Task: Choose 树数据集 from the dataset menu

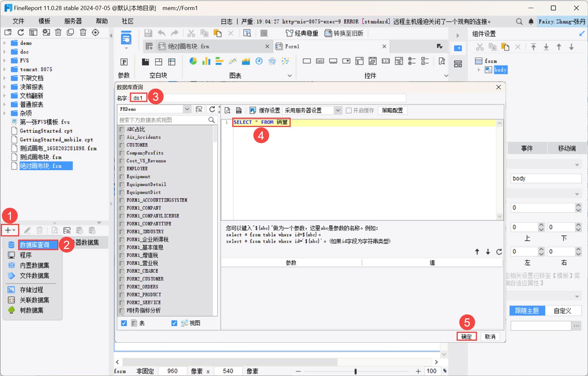Action: click(31, 310)
